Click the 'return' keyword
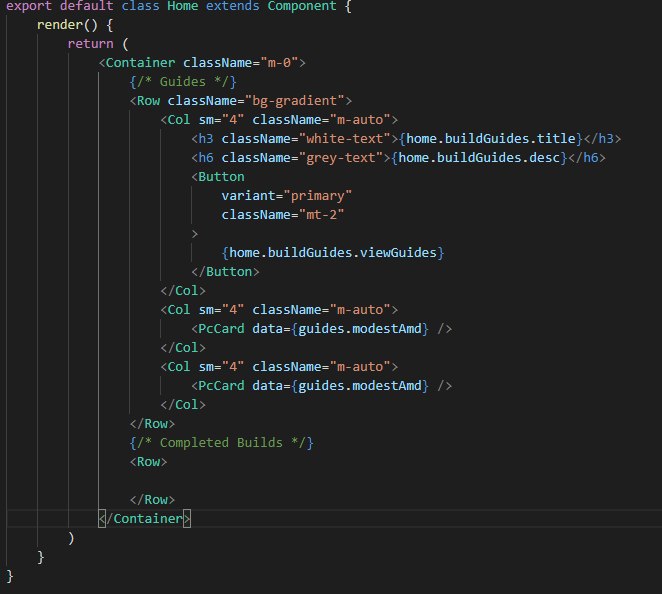 [90, 44]
